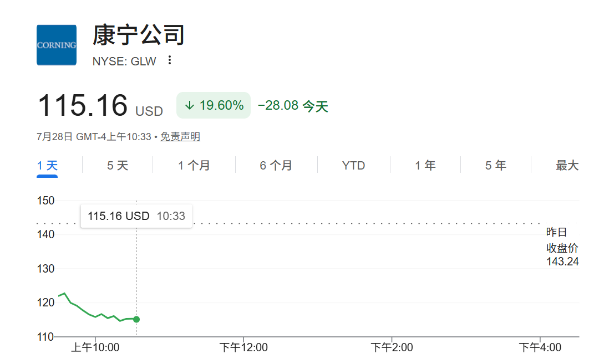The width and height of the screenshot is (594, 364).
Task: Click the 19.60% change badge
Action: tap(214, 105)
